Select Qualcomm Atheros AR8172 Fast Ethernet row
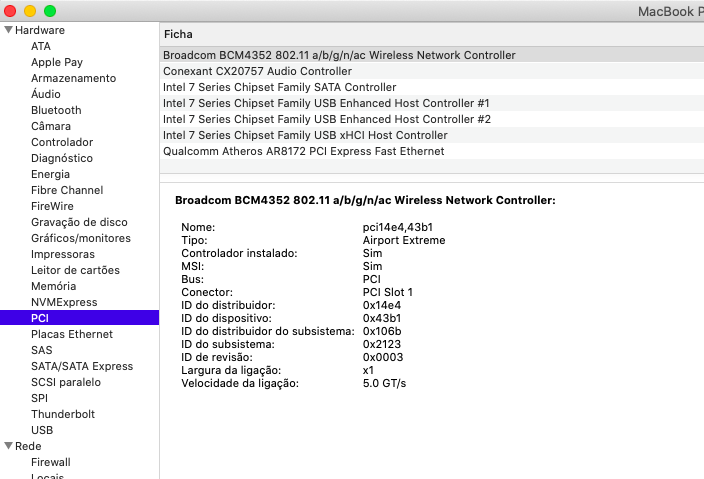This screenshot has height=479, width=704. tap(431, 151)
